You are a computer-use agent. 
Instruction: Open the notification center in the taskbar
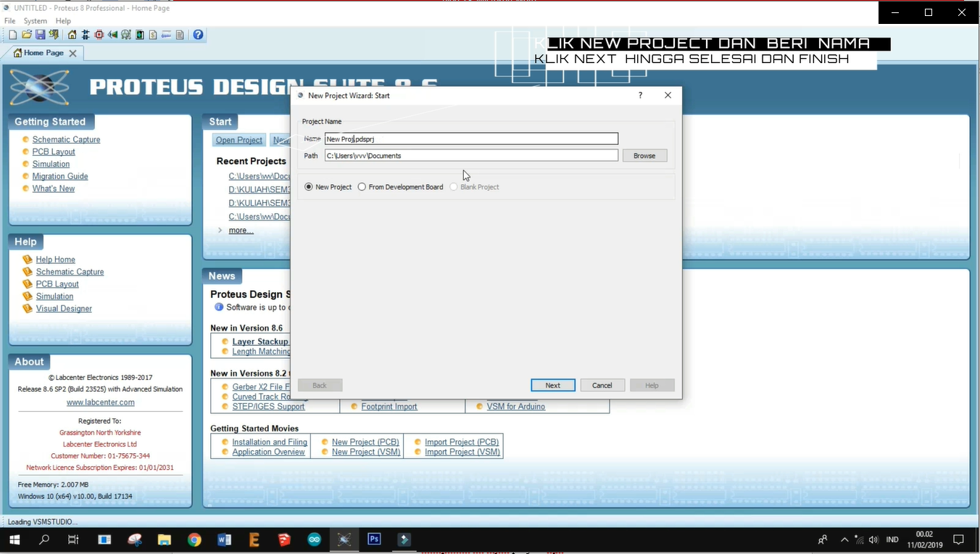958,539
